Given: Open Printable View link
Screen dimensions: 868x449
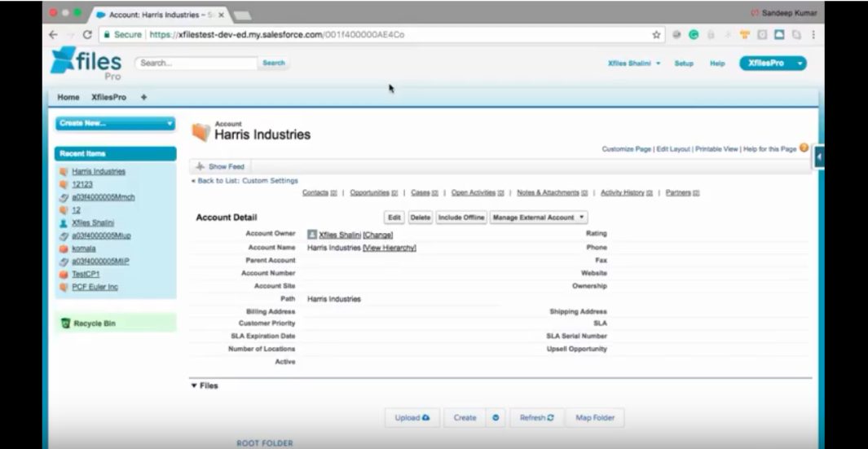Looking at the screenshot, I should [716, 149].
